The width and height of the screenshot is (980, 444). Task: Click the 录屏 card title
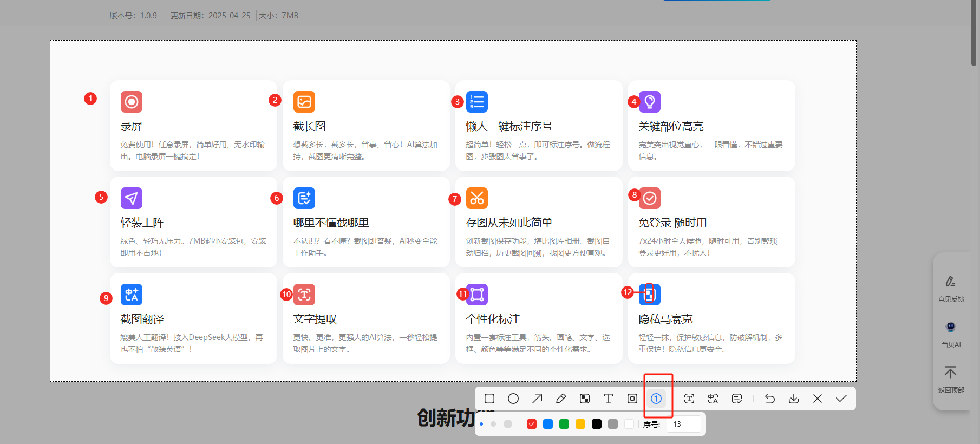(x=131, y=126)
